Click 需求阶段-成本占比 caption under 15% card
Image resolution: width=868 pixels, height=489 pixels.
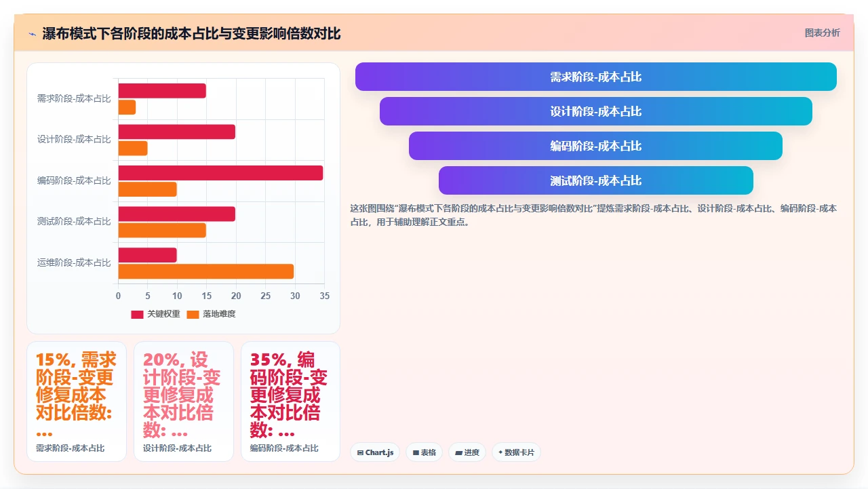click(x=70, y=448)
